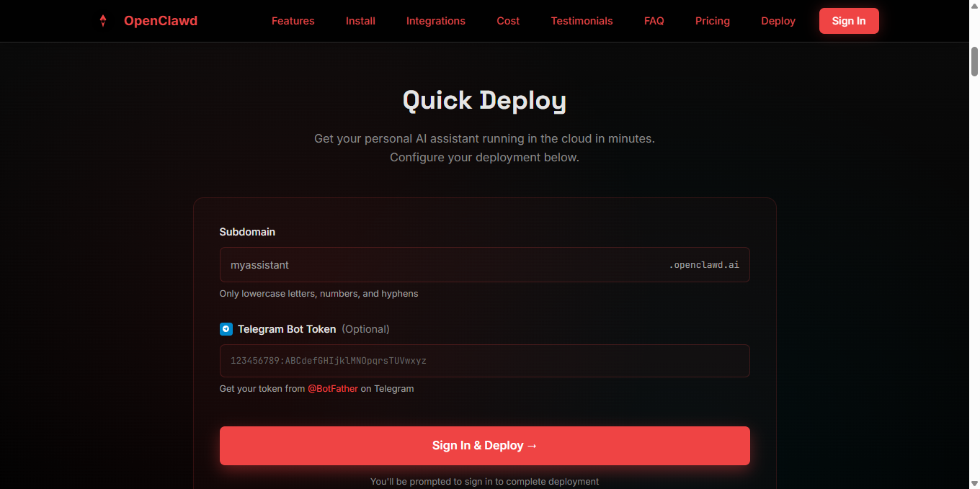Click the OpenClawd flame logo icon

pos(103,21)
